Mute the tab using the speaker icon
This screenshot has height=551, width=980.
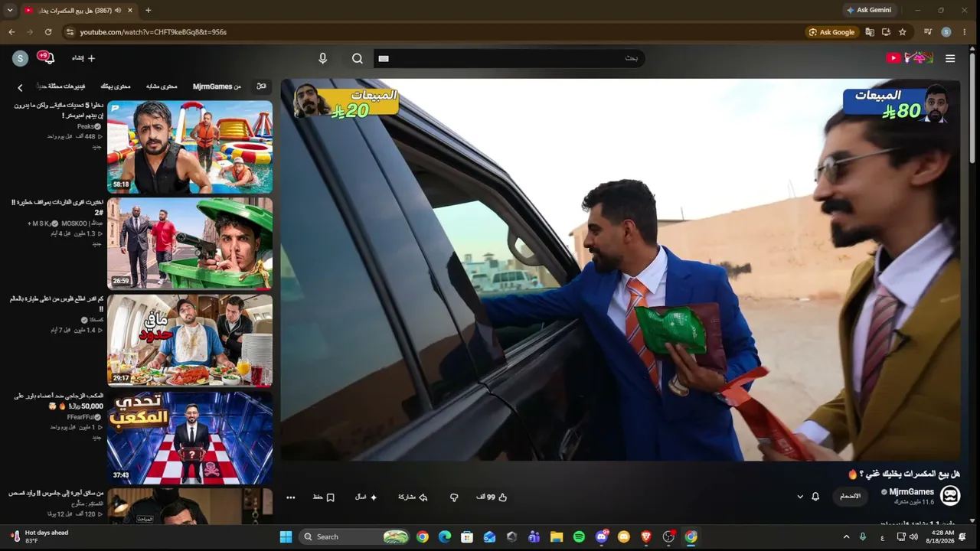coord(118,11)
